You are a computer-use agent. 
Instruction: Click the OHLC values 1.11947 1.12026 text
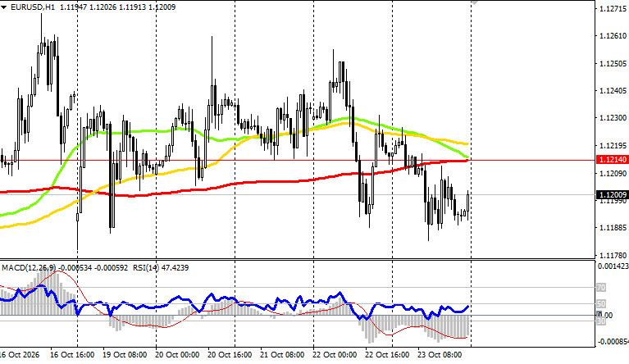coord(88,7)
